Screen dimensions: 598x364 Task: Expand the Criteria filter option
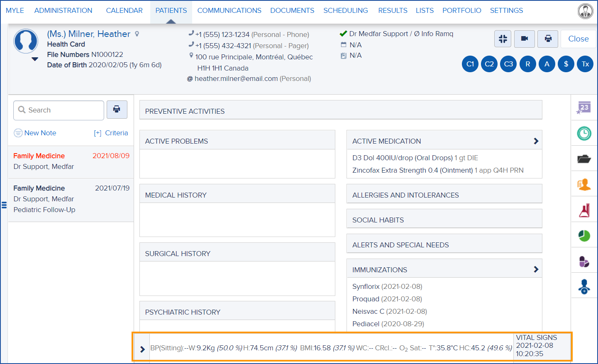click(x=111, y=133)
